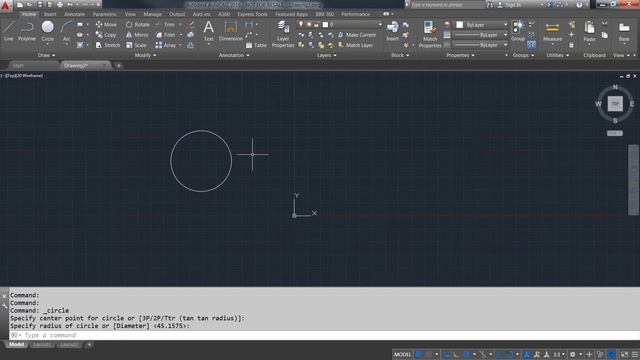This screenshot has width=640, height=360.
Task: Click the Stretch tool
Action: coord(107,45)
